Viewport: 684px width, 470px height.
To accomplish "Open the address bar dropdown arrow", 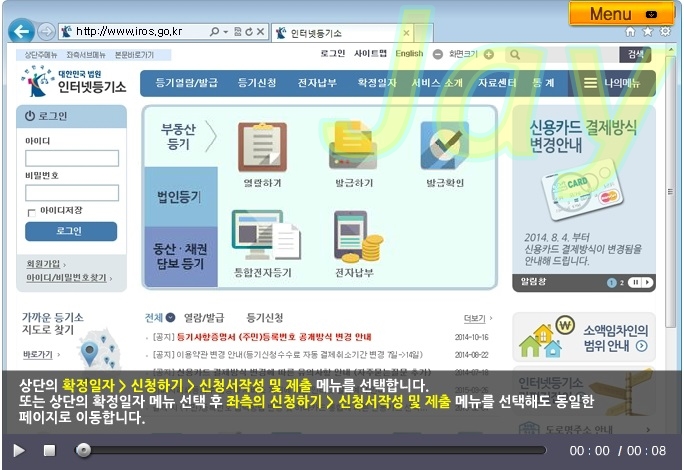I will pyautogui.click(x=226, y=31).
